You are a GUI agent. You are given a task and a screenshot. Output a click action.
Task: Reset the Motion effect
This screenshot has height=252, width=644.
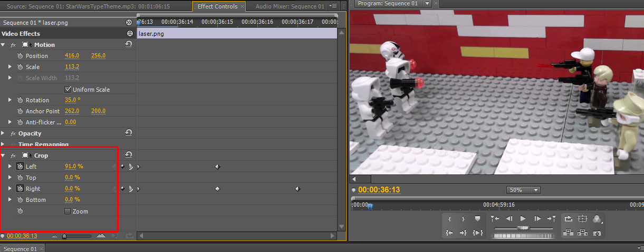[x=129, y=44]
